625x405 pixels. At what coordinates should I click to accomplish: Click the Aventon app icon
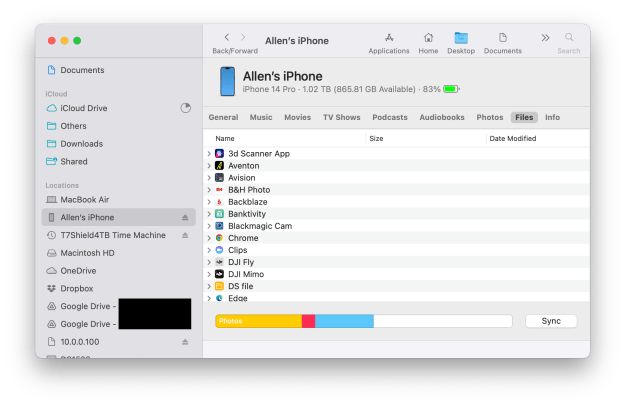pyautogui.click(x=219, y=165)
